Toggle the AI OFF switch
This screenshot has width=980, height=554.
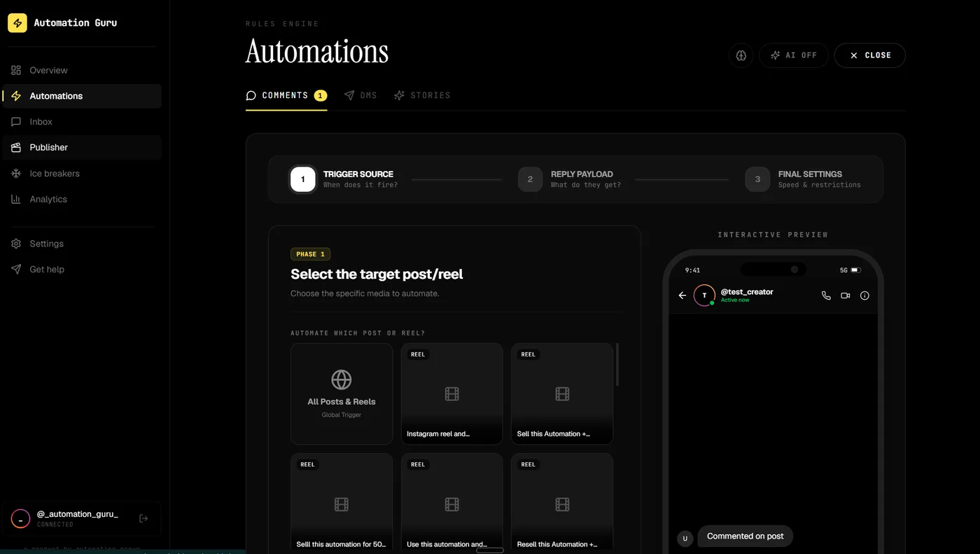[x=794, y=55]
